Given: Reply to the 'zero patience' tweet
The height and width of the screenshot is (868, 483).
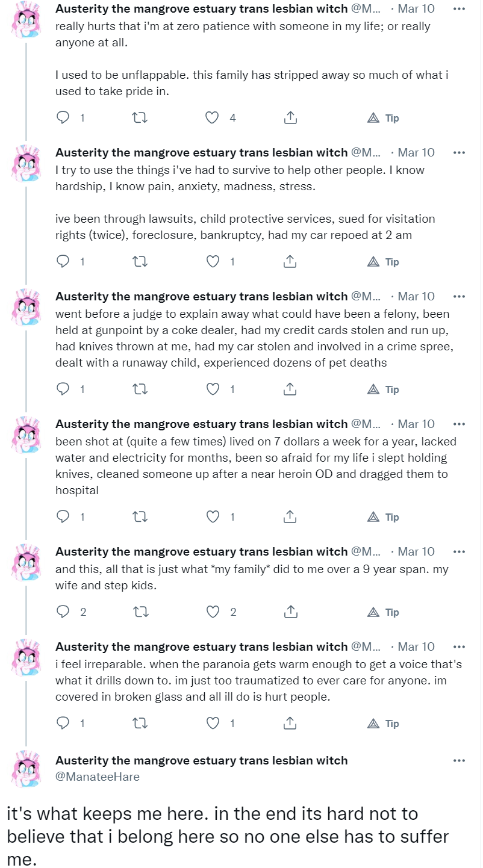Looking at the screenshot, I should [63, 118].
